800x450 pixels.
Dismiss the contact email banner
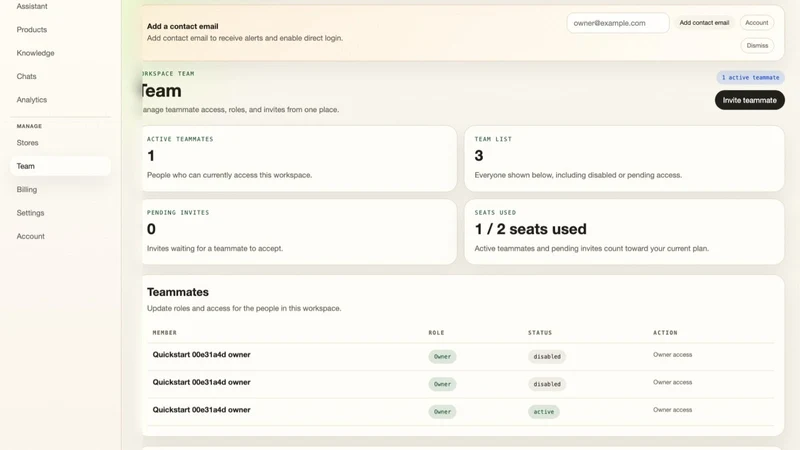757,46
